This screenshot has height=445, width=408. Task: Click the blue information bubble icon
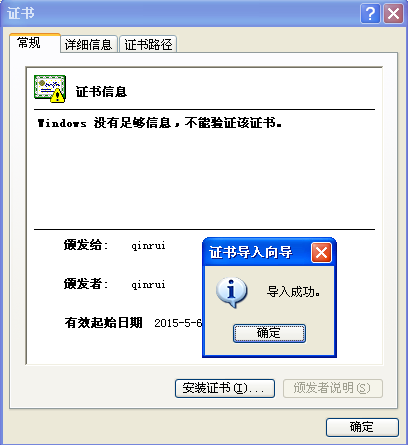point(232,292)
